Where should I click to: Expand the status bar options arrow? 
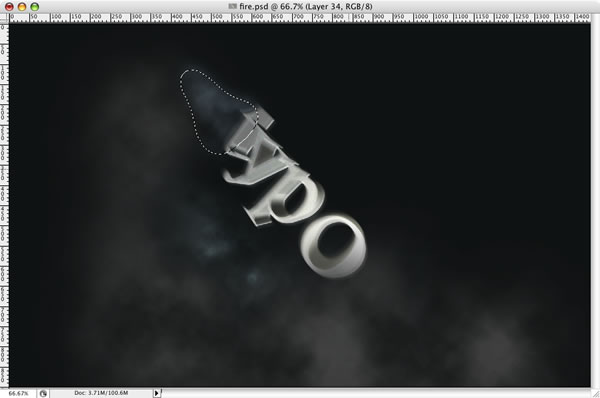tap(157, 393)
